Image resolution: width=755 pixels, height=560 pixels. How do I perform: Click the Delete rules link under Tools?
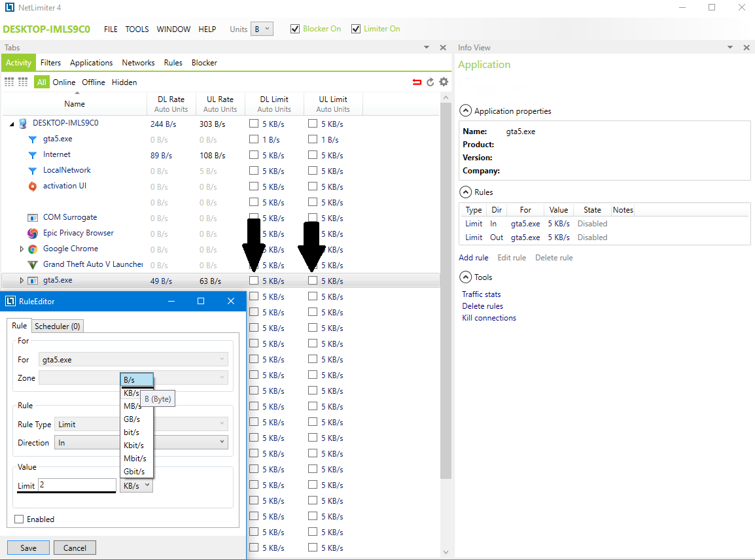pyautogui.click(x=482, y=306)
